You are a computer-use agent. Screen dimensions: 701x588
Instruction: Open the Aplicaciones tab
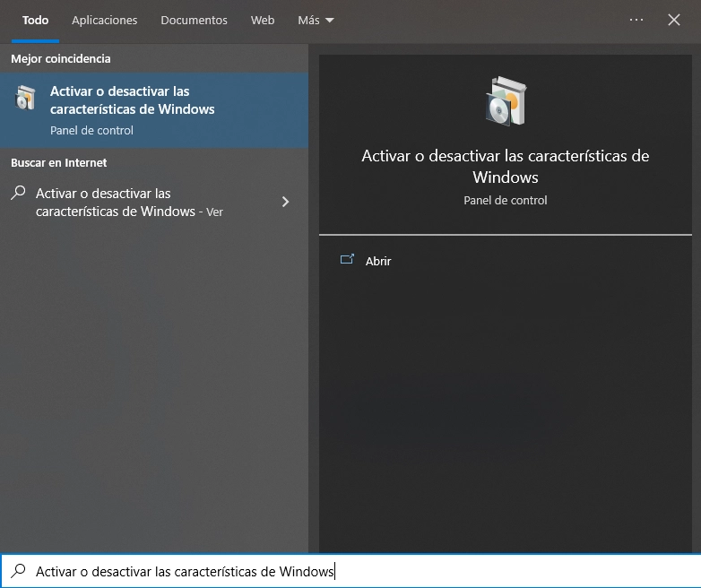coord(105,20)
